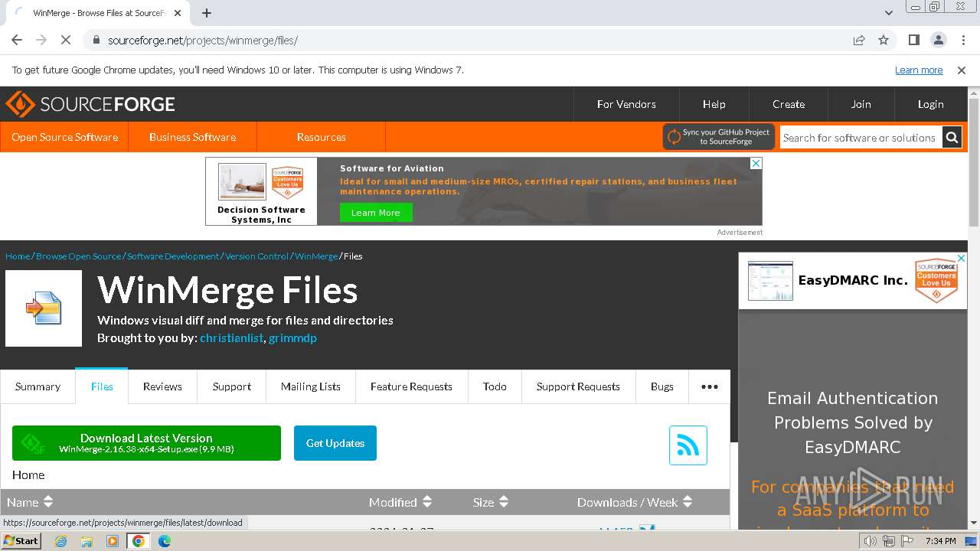The image size is (980, 551).
Task: Open a new browser tab
Action: (207, 13)
